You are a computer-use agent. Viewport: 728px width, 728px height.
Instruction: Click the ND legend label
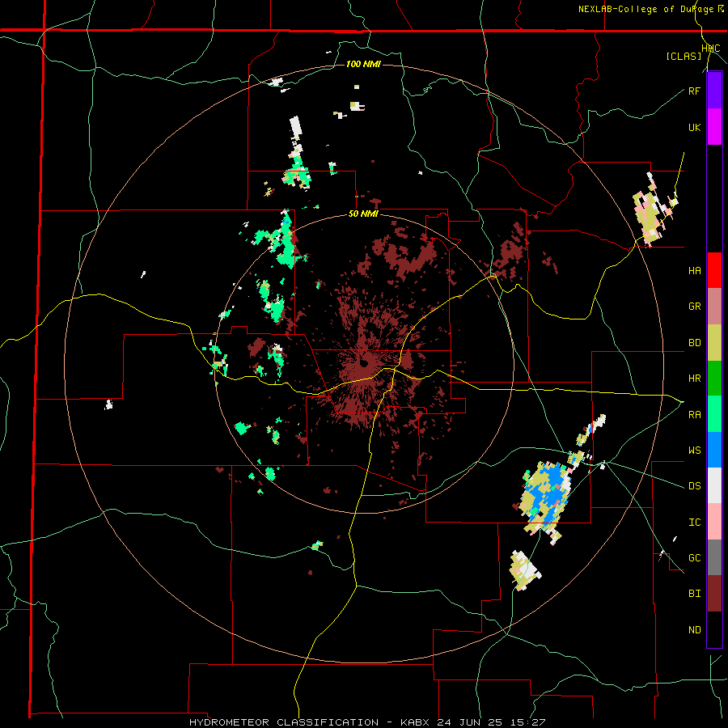[x=694, y=630]
